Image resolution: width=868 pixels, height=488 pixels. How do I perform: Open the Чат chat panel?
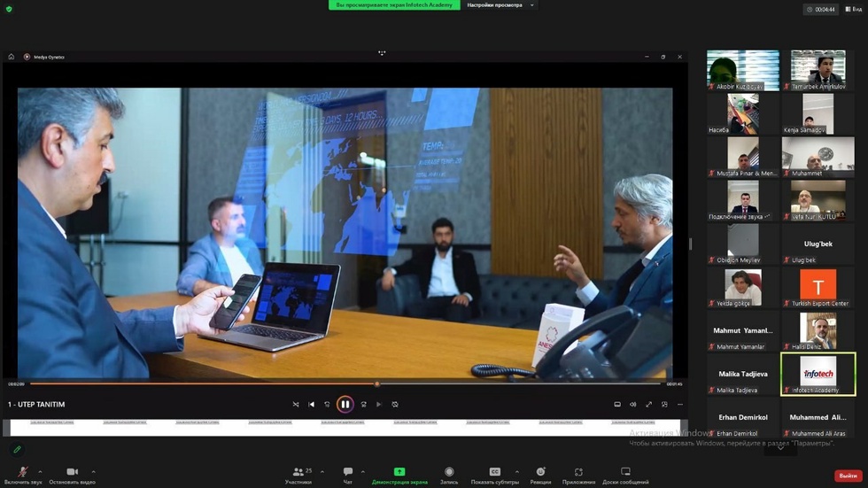(x=348, y=475)
